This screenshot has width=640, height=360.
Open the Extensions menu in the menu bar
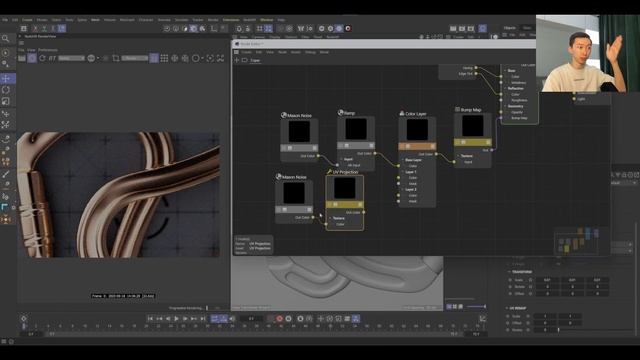coord(231,20)
